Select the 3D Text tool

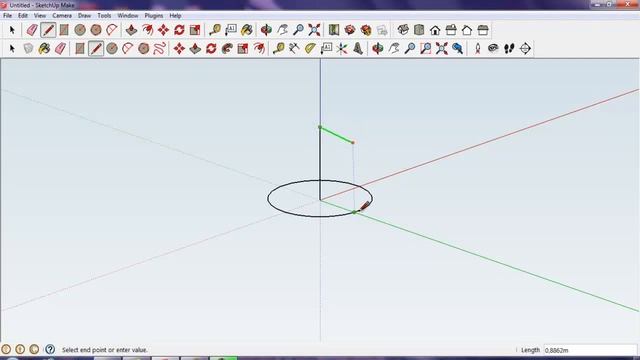[x=358, y=49]
